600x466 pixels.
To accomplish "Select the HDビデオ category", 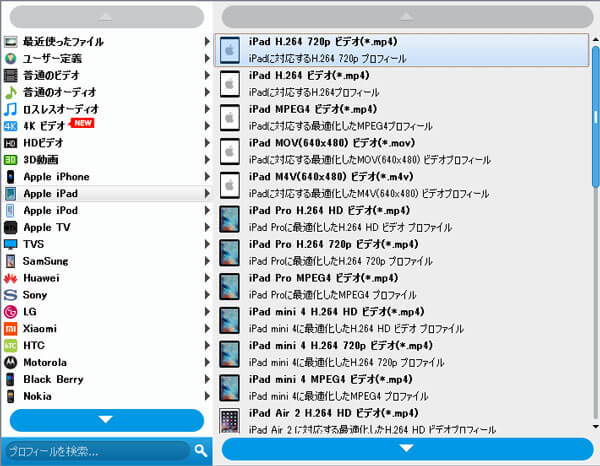I will coord(44,143).
